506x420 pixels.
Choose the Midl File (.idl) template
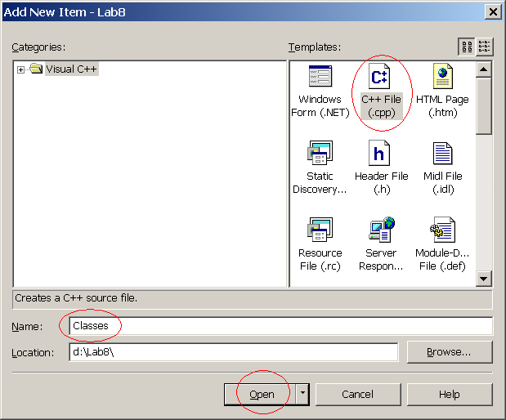coord(443,168)
